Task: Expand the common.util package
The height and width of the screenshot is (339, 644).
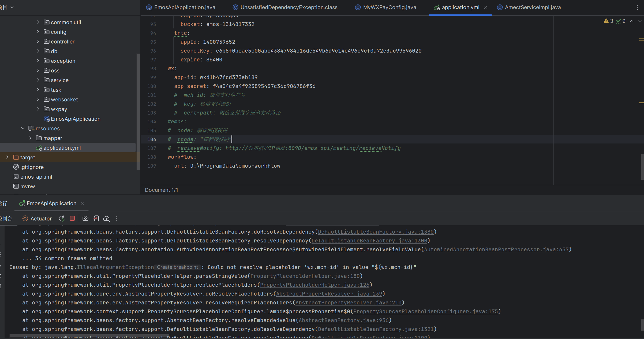Action: (x=38, y=22)
